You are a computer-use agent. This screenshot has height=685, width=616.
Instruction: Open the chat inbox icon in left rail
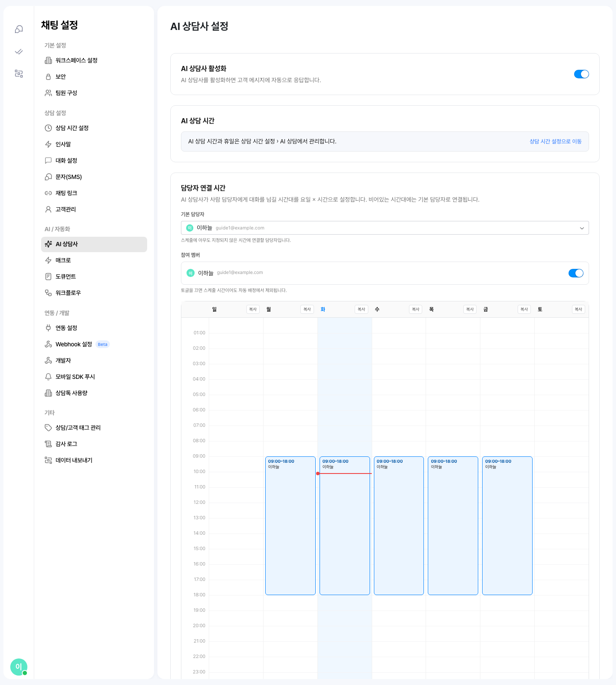click(x=19, y=29)
